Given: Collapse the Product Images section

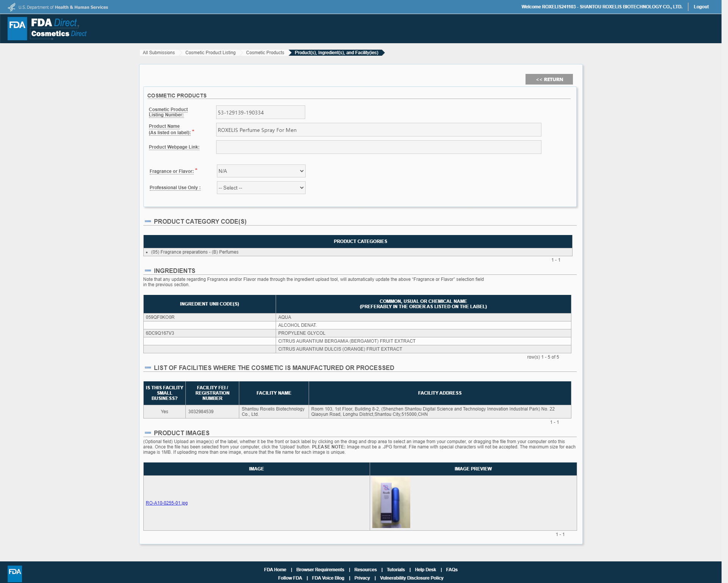Looking at the screenshot, I should click(148, 433).
